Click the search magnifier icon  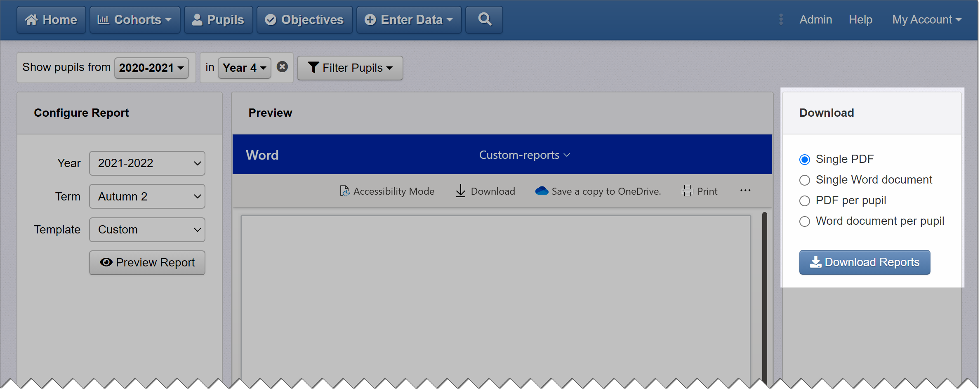coord(484,20)
